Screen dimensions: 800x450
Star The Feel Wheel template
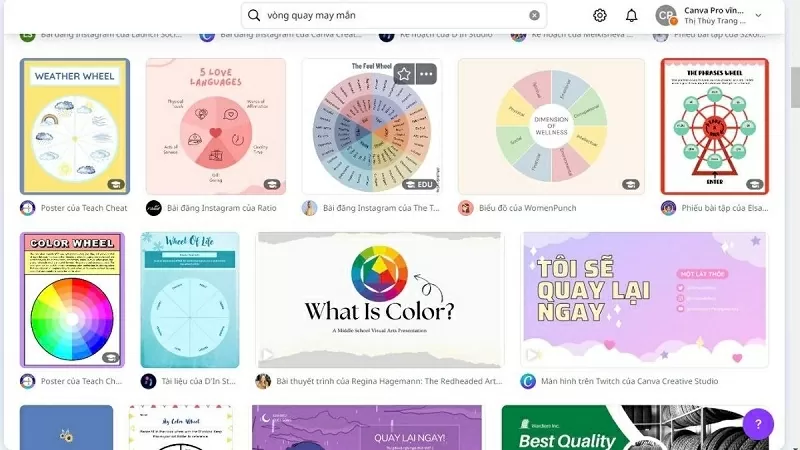coord(404,74)
